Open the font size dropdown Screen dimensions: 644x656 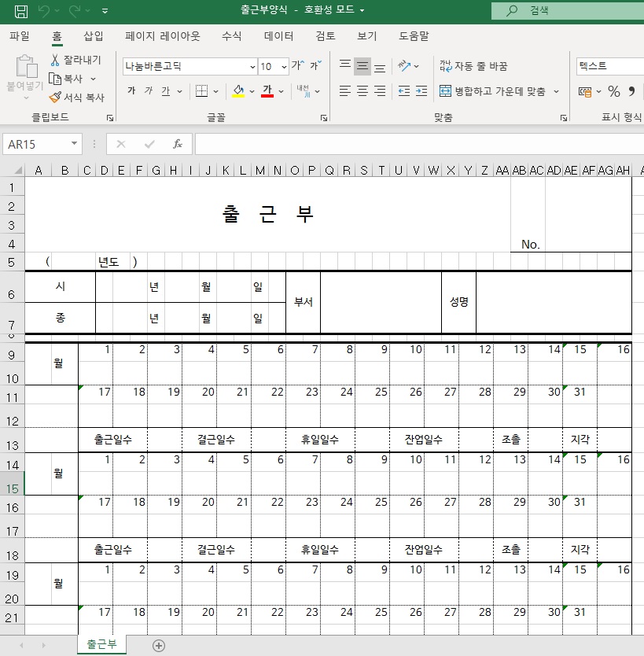tap(284, 67)
